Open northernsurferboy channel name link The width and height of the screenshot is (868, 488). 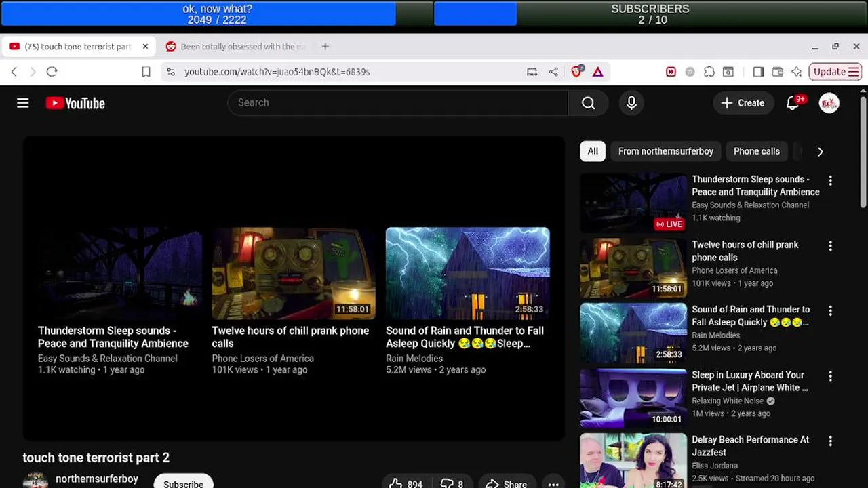pos(97,479)
